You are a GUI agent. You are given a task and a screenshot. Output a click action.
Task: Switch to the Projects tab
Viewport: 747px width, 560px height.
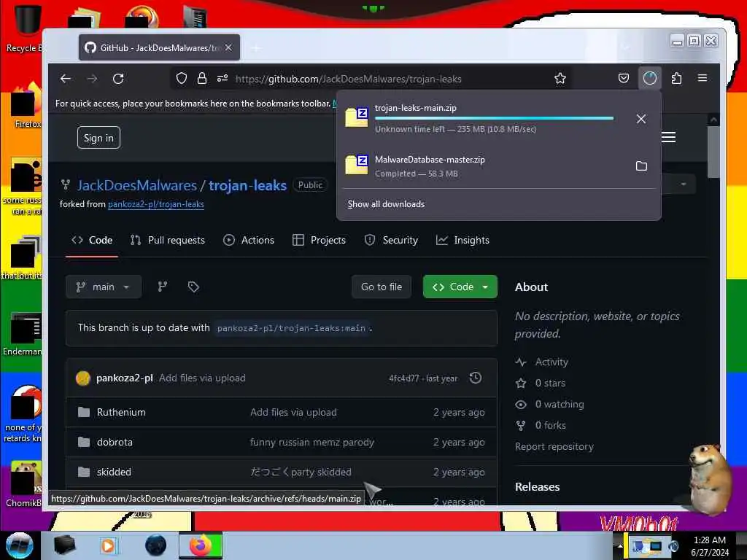(320, 240)
